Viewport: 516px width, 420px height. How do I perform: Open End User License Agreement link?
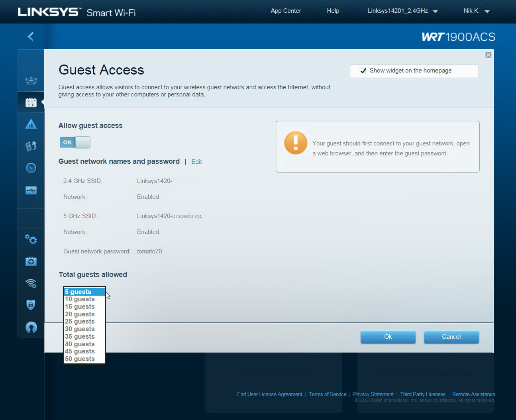click(x=269, y=394)
